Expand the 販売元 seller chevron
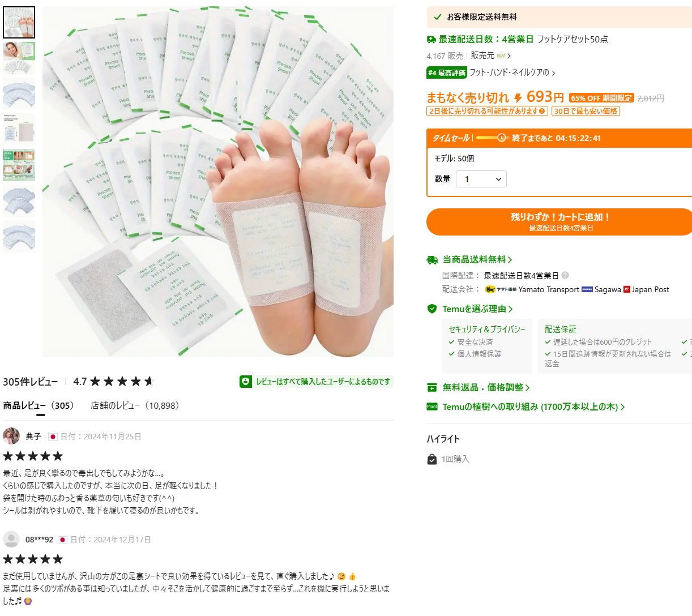The height and width of the screenshot is (616, 692). pyautogui.click(x=509, y=56)
